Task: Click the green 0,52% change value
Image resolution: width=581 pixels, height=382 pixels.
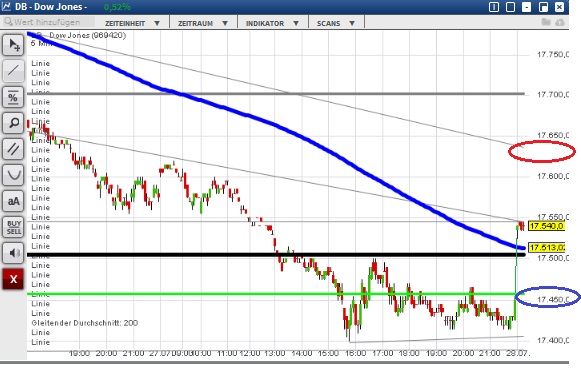Action: coord(117,7)
